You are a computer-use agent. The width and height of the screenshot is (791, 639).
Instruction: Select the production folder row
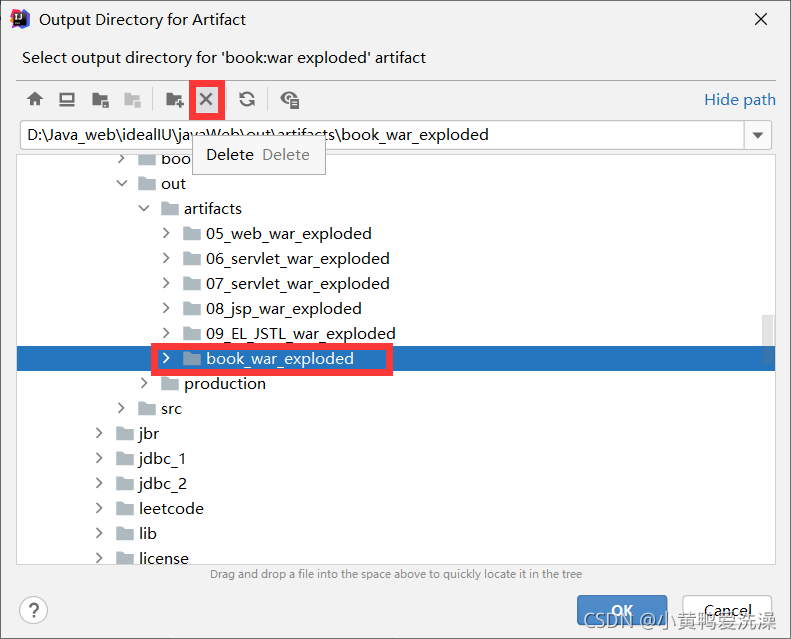click(x=396, y=383)
